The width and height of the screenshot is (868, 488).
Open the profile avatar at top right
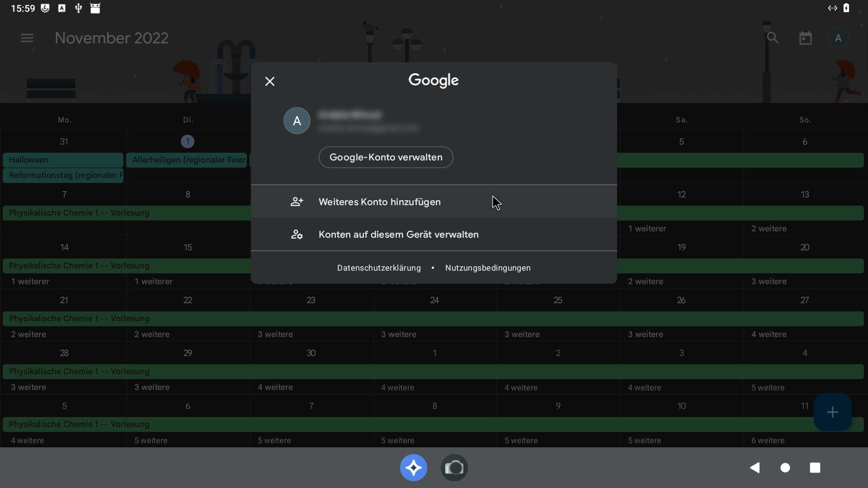[838, 38]
